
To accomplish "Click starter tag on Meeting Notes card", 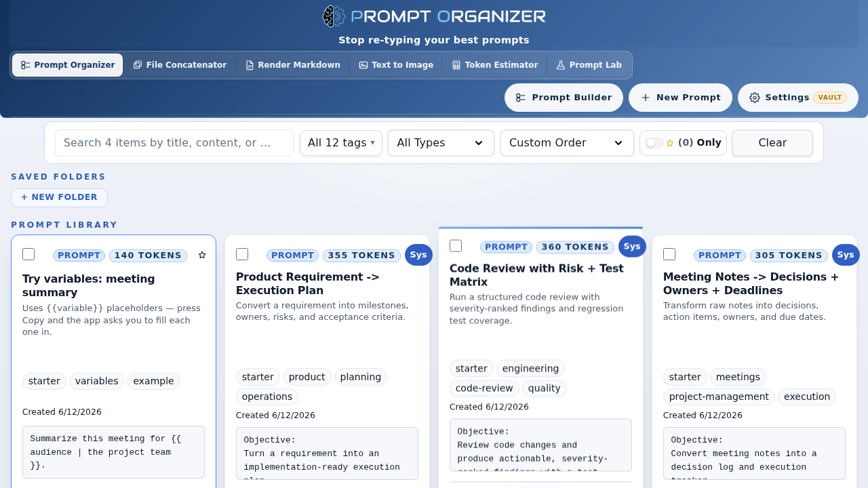I will [685, 377].
